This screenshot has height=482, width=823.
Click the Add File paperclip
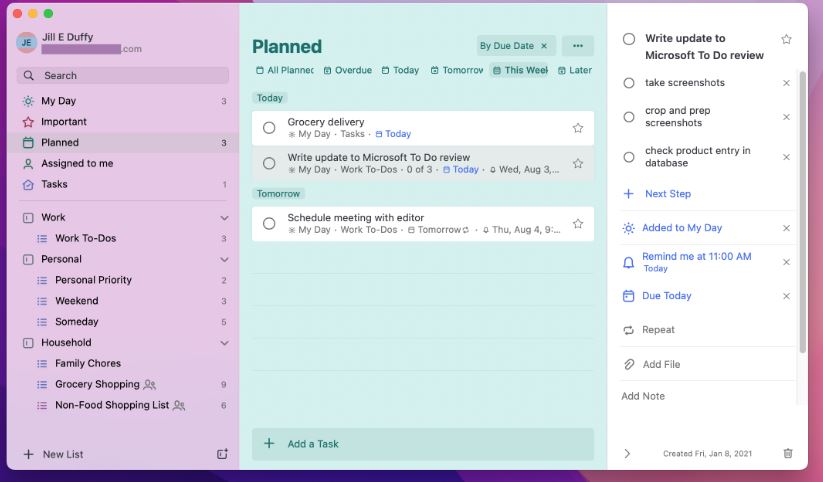coord(629,364)
